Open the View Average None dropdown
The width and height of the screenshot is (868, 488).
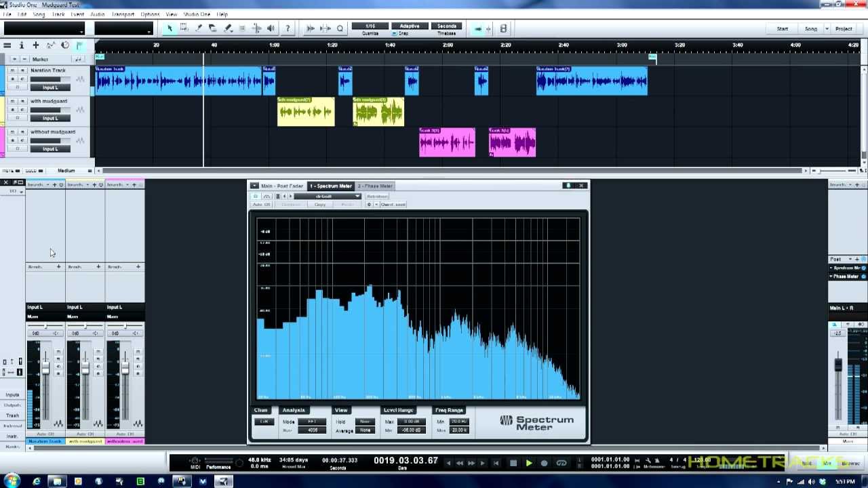pos(365,430)
